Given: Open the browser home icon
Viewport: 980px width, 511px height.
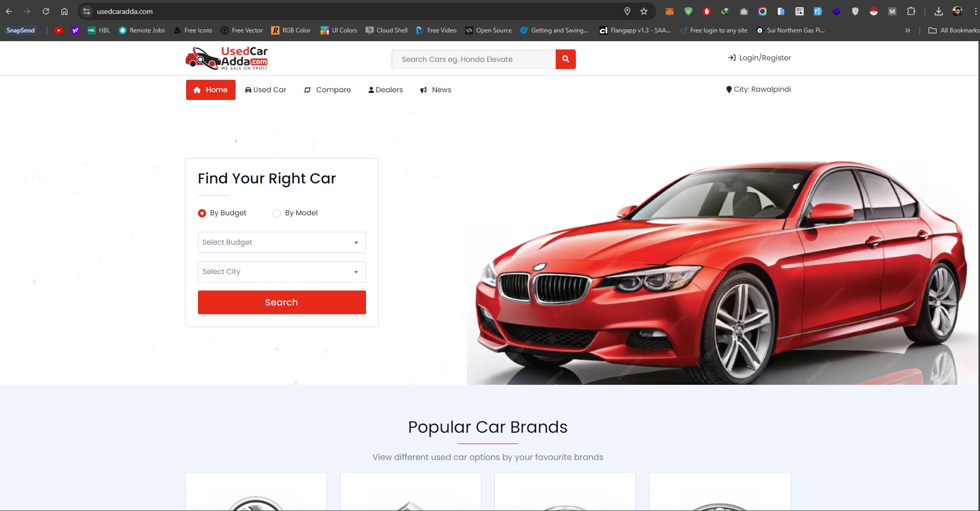Looking at the screenshot, I should pyautogui.click(x=64, y=11).
